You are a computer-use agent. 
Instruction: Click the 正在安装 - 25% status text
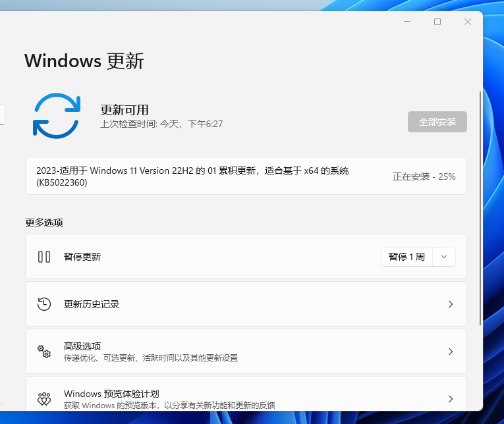[424, 176]
